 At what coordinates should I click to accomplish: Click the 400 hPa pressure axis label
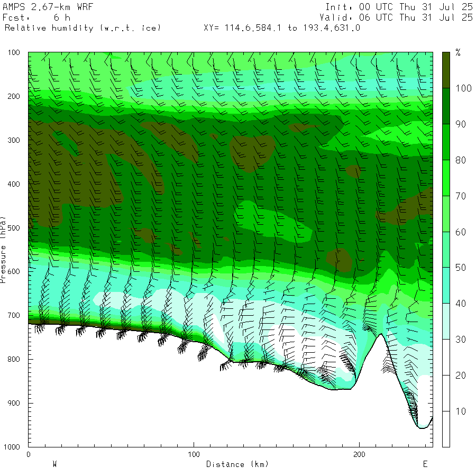[x=14, y=184]
